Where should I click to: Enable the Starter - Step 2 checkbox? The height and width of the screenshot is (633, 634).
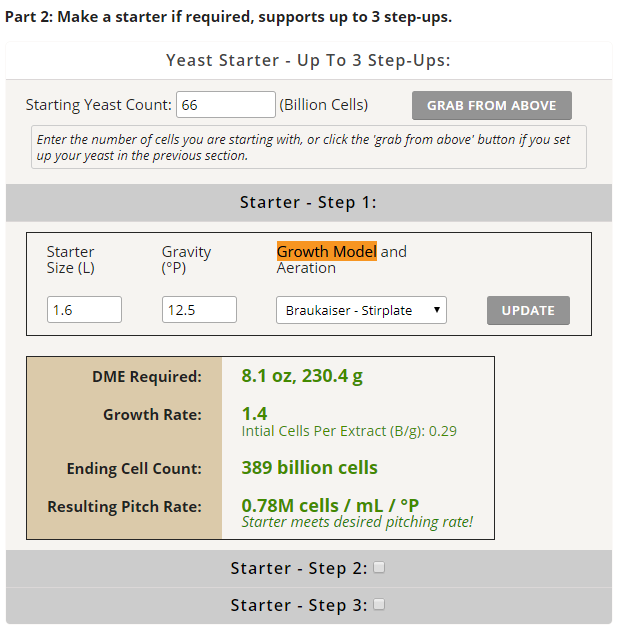coord(379,567)
